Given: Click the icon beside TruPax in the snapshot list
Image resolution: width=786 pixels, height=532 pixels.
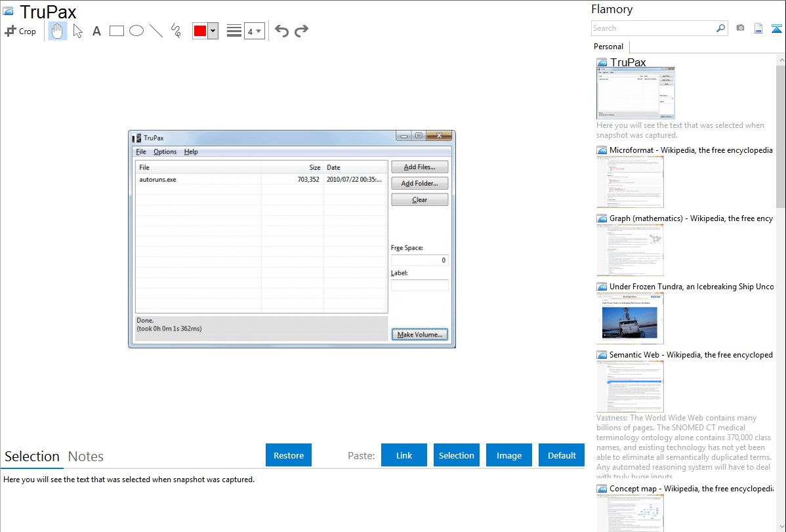Looking at the screenshot, I should [602, 63].
